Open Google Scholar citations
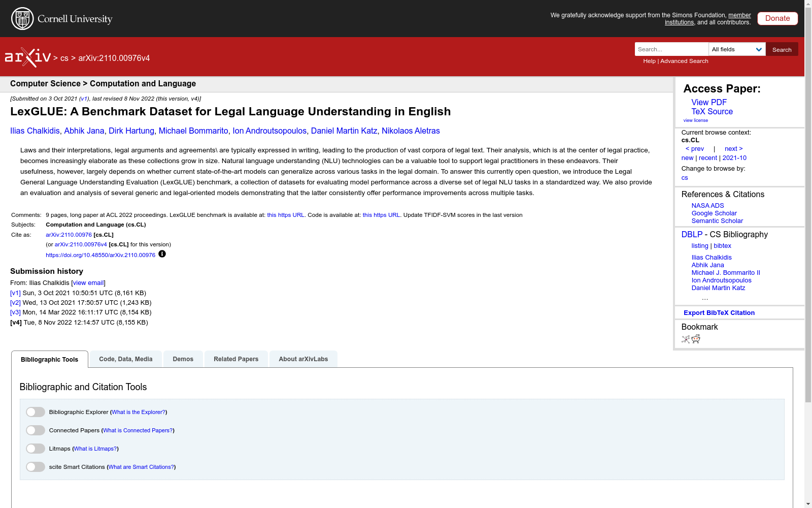The image size is (812, 508). click(x=714, y=213)
